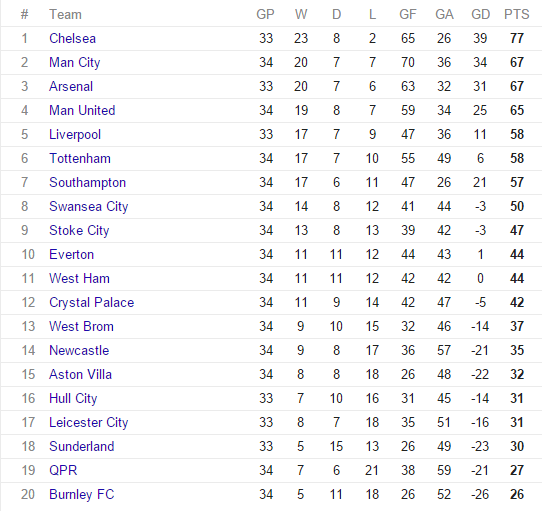Click the Stoke City link
Viewport: 542px width, 511px height.
[79, 231]
